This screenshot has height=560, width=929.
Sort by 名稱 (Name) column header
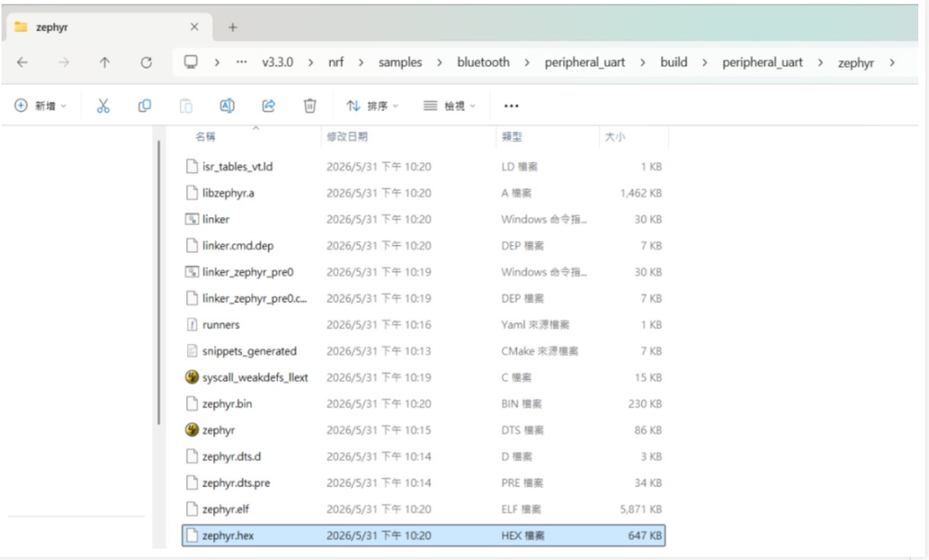pyautogui.click(x=206, y=137)
